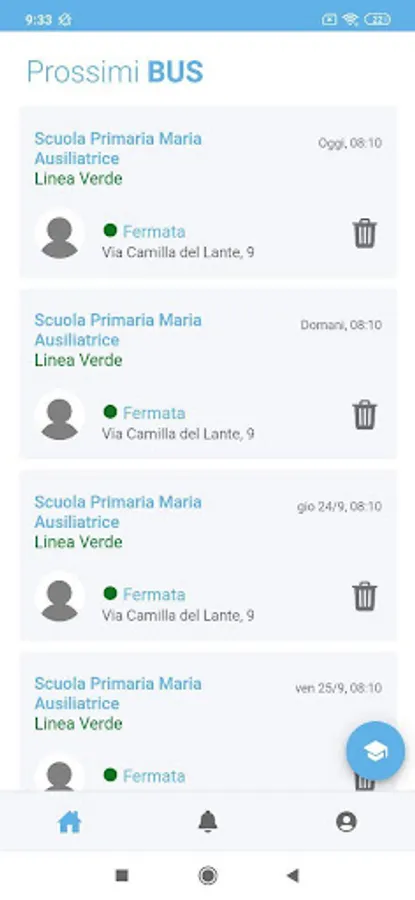
Task: Tap the child avatar in Domani card
Action: click(x=60, y=416)
